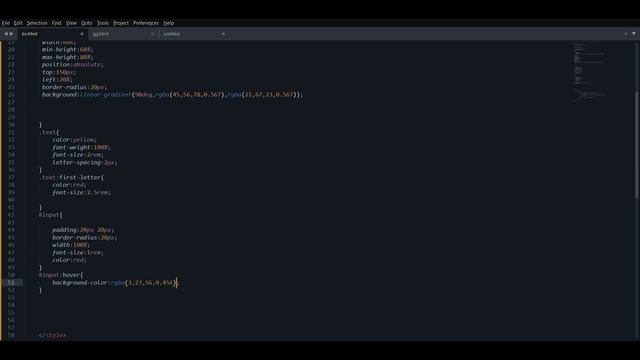Viewport: 640px width, 360px height.
Task: Go to previous tab with left arrow
Action: pos(6,34)
